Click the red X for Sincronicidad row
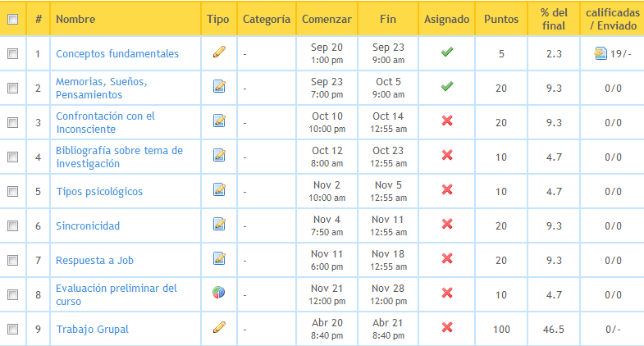Viewport: 644px width, 346px height. pyautogui.click(x=447, y=224)
